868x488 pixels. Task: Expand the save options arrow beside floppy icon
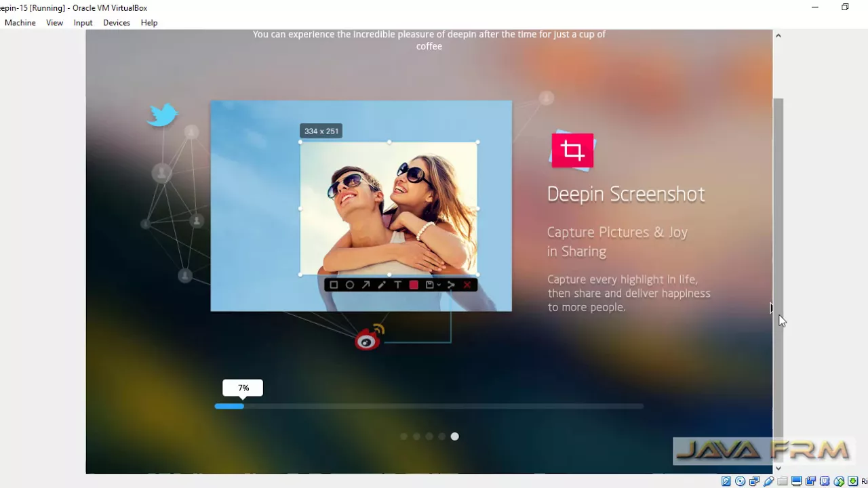click(x=439, y=285)
